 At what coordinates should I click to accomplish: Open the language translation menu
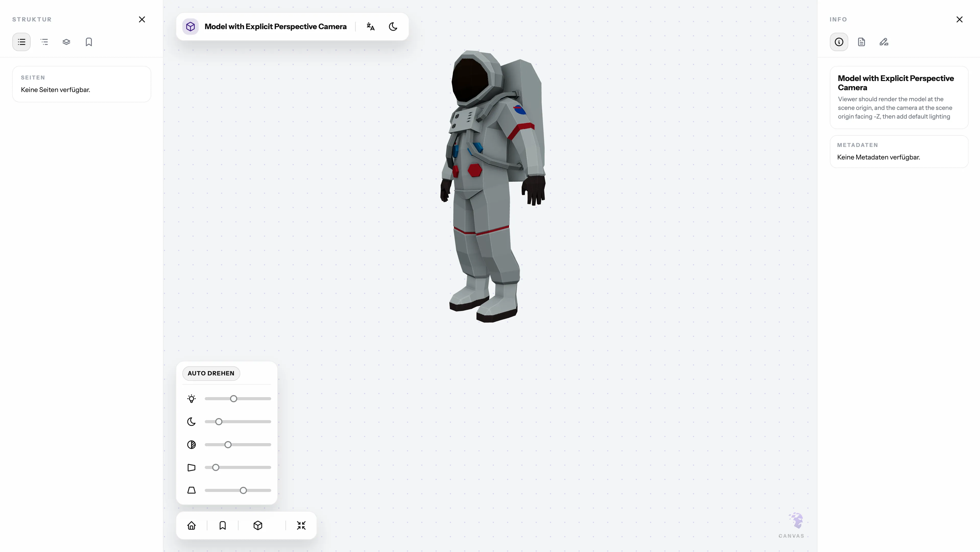[x=371, y=27]
